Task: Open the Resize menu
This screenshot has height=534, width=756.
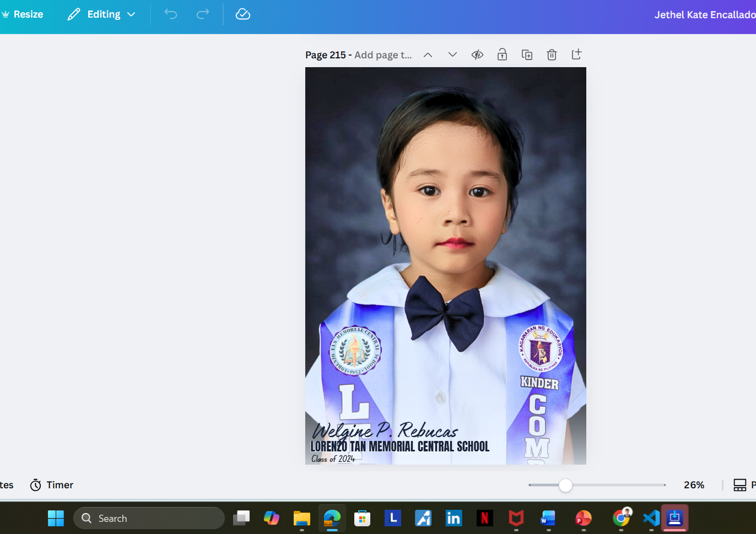Action: pyautogui.click(x=23, y=14)
